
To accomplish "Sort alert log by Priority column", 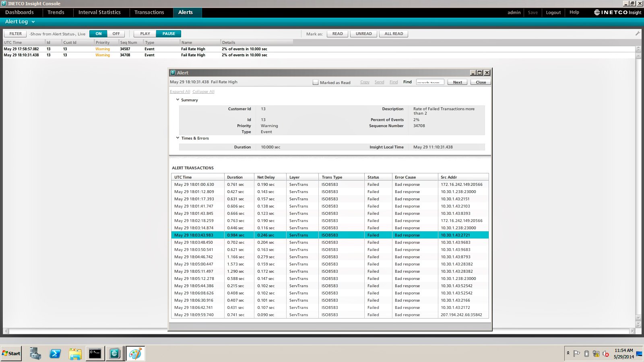I will point(106,42).
